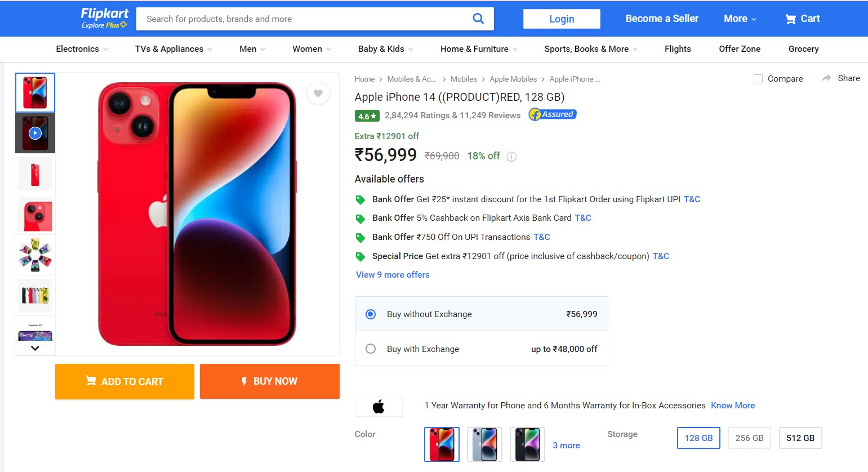Open the Electronics category dropdown

click(x=82, y=49)
